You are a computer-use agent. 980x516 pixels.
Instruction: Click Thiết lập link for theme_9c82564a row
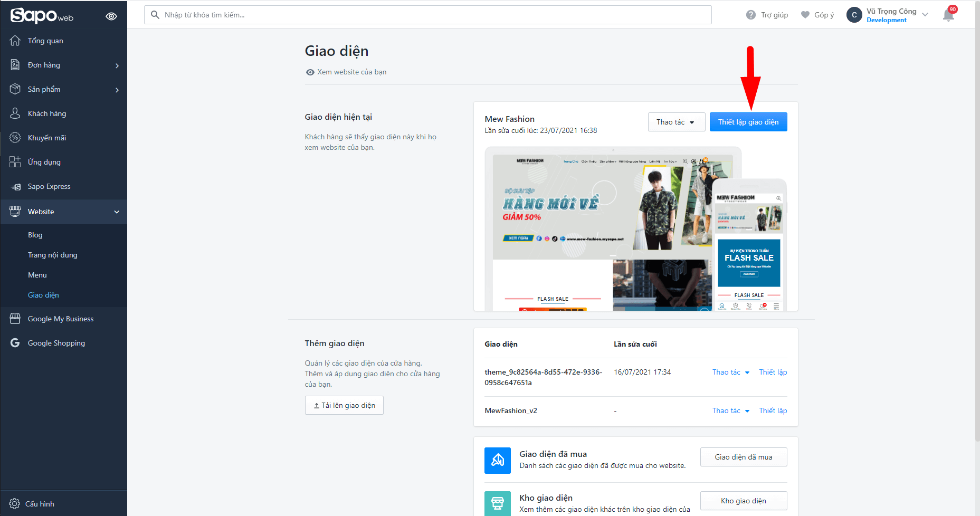(773, 372)
